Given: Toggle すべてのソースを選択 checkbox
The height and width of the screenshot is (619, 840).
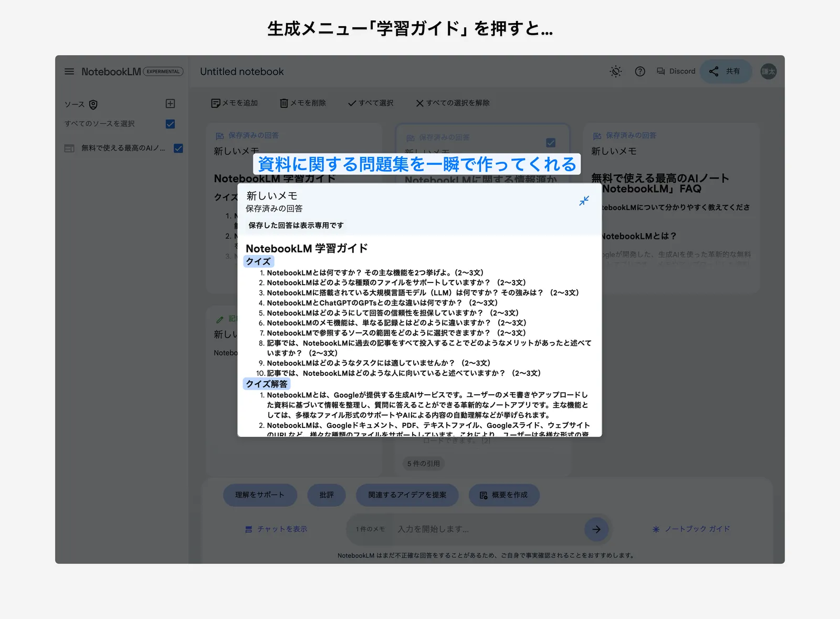Looking at the screenshot, I should [x=170, y=124].
